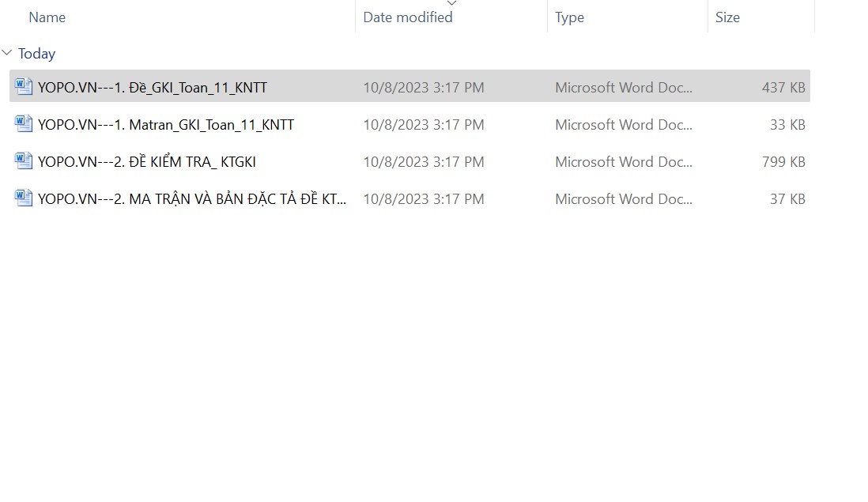Select file YOPO.VN---1. Matran_GKI_Toan_11_KNTT
The height and width of the screenshot is (502, 868).
point(166,125)
